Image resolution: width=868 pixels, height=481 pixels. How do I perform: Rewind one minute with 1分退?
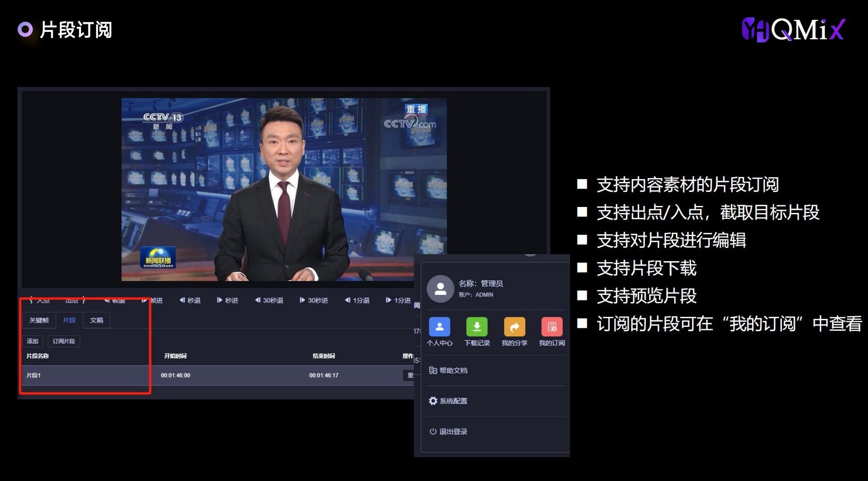pyautogui.click(x=357, y=300)
